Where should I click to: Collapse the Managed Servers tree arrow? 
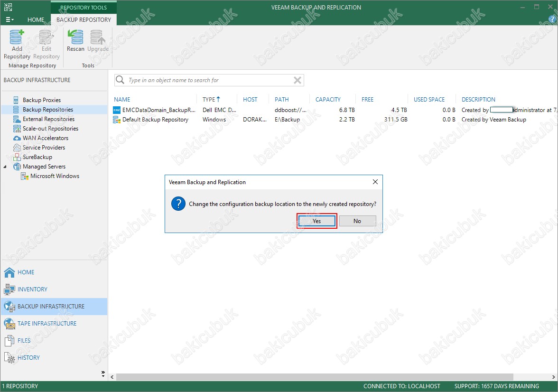5,167
